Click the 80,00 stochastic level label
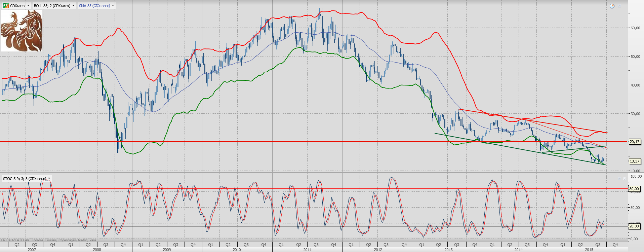The height and width of the screenshot is (252, 644). tap(634, 189)
